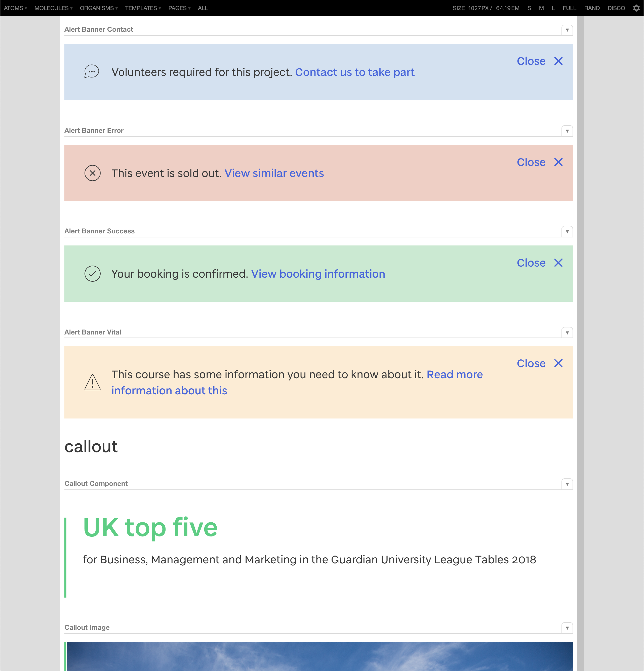644x671 pixels.
Task: Open View similar events link
Action: coord(274,173)
